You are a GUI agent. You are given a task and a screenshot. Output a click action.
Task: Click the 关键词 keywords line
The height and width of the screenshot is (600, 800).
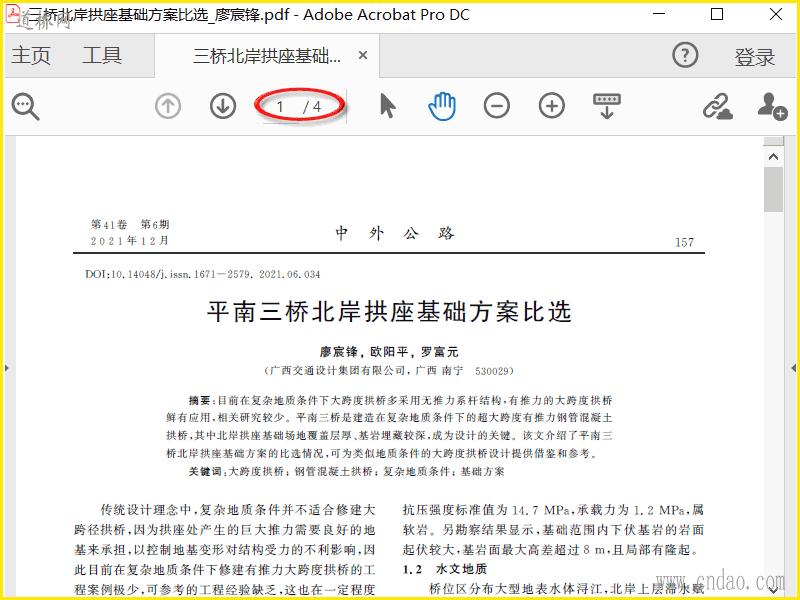click(x=346, y=471)
